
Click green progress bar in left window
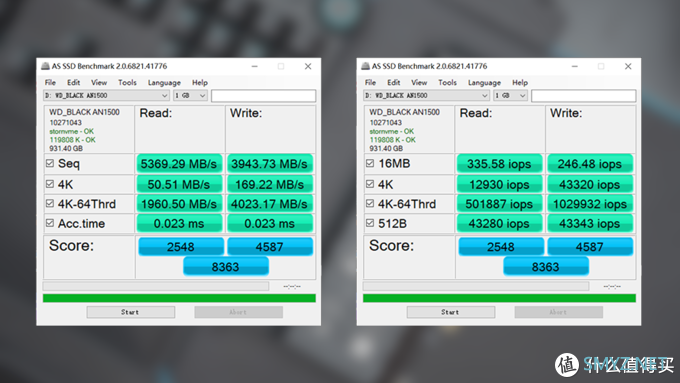click(x=179, y=298)
